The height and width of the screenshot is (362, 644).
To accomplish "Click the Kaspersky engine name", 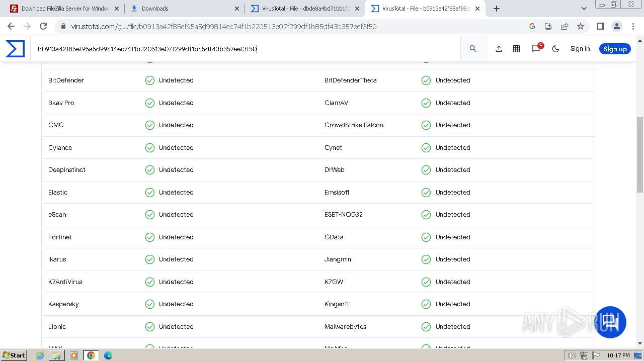I will [x=63, y=304].
